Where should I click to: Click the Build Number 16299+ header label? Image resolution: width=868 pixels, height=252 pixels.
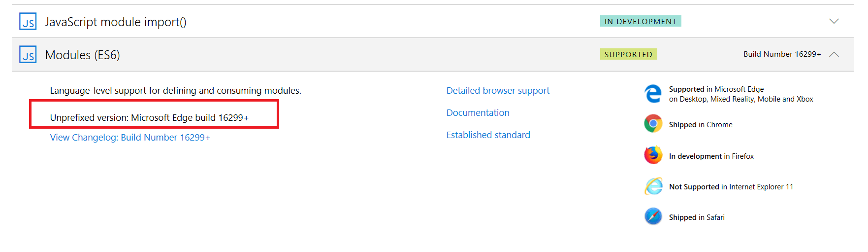[x=782, y=54]
